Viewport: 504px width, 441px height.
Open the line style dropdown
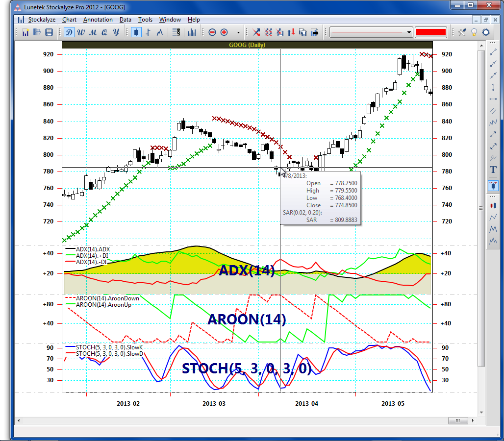(x=372, y=32)
